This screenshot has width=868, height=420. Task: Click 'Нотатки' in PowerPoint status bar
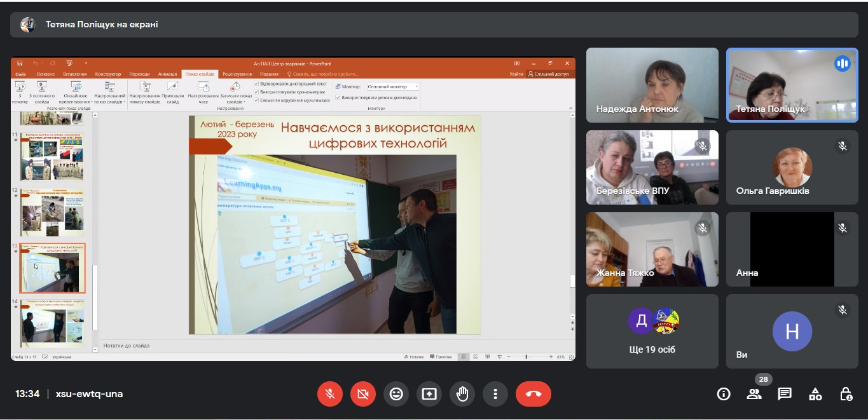[414, 357]
